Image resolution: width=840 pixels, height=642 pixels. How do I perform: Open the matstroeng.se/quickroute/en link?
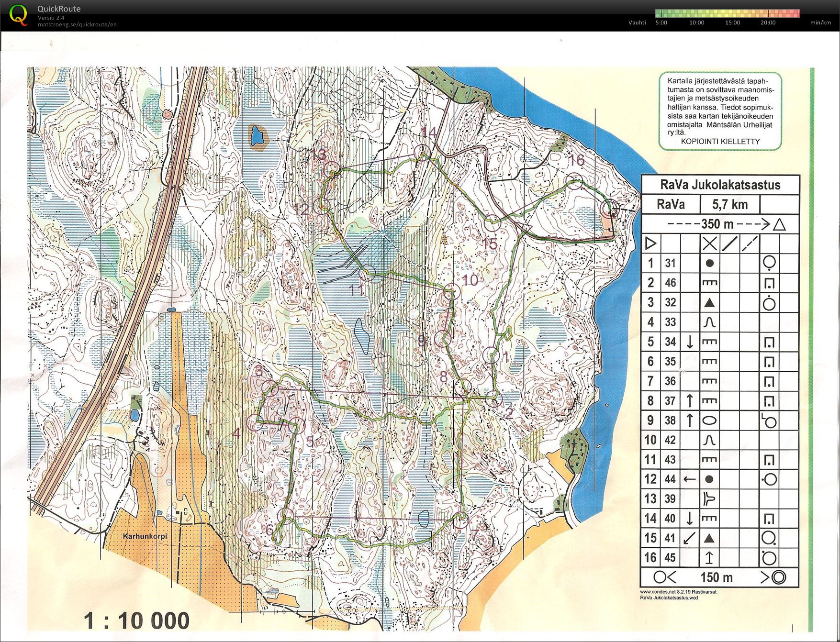77,25
